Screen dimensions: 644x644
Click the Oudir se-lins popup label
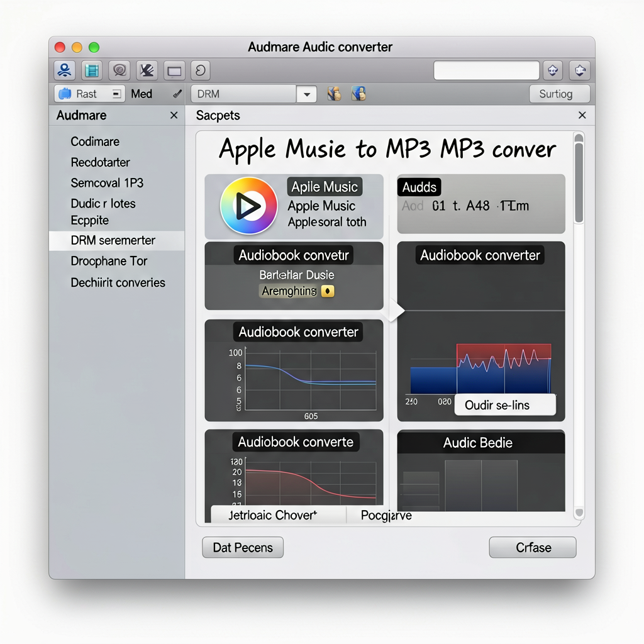click(x=505, y=405)
